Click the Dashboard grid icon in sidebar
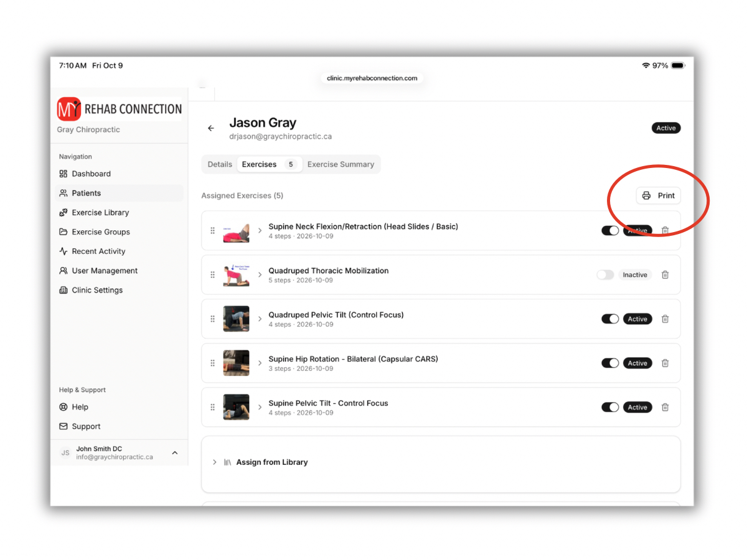747x560 pixels. coord(63,174)
